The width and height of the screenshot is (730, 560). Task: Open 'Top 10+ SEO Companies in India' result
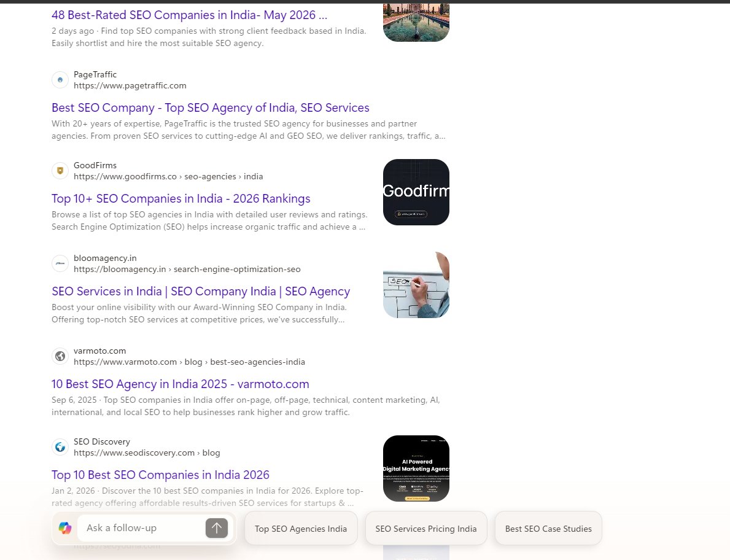(181, 199)
